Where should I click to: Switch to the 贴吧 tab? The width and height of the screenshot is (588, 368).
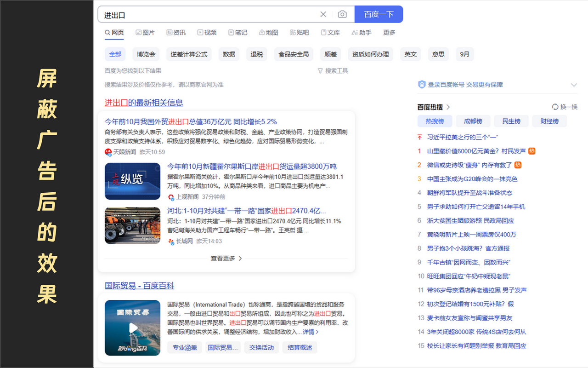(x=302, y=32)
